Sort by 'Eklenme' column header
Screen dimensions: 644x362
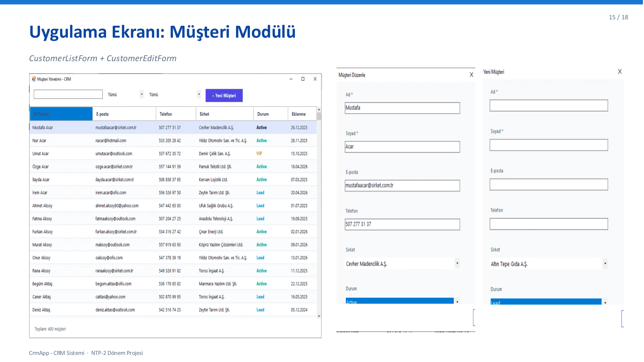coord(302,114)
